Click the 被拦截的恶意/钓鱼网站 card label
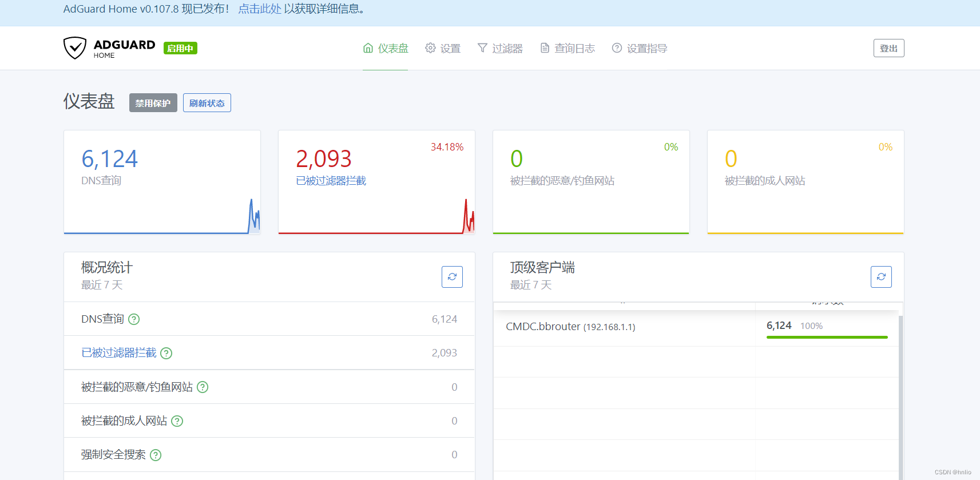The width and height of the screenshot is (980, 480). pyautogui.click(x=562, y=181)
